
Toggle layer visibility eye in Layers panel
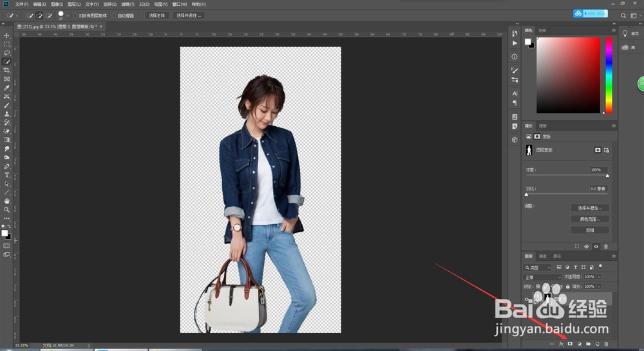click(x=527, y=299)
